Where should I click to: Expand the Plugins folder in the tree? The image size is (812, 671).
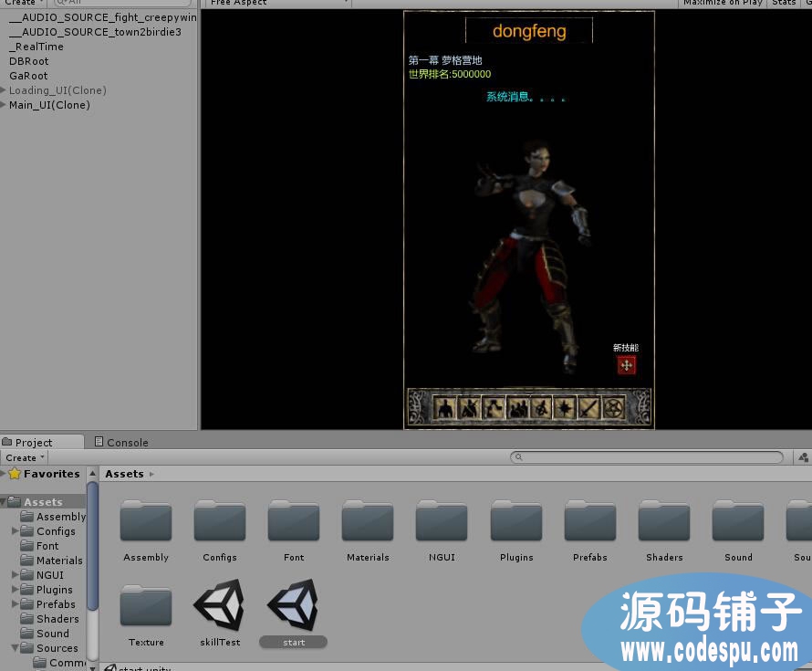[15, 589]
